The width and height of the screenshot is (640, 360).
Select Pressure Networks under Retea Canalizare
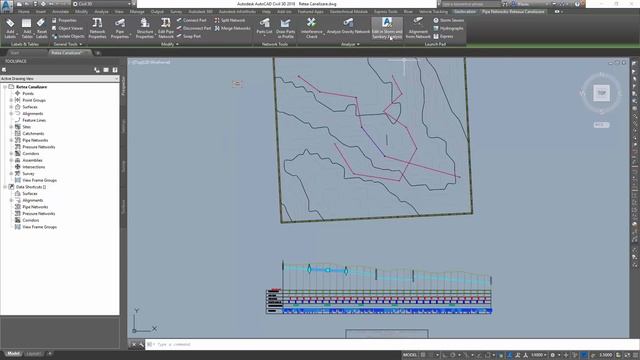(x=38, y=147)
